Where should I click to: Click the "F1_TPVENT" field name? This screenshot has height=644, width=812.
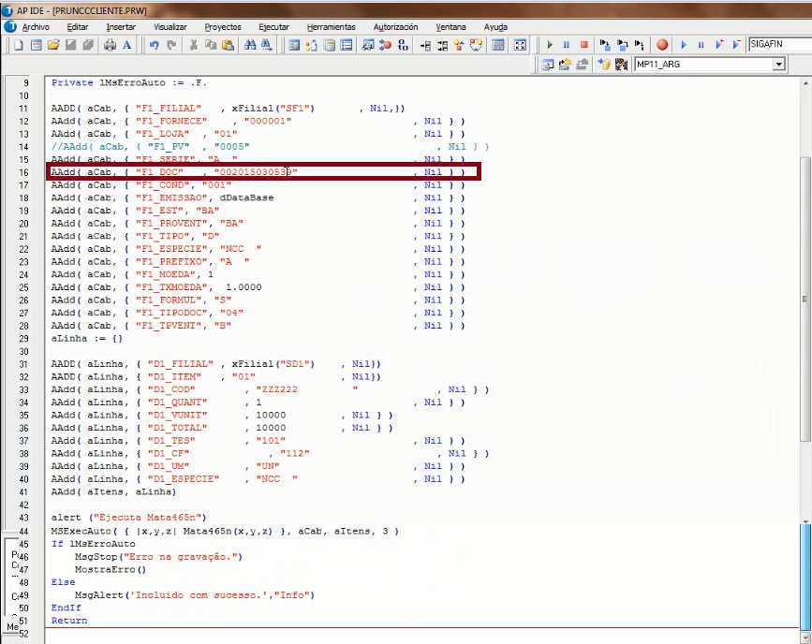click(x=169, y=326)
